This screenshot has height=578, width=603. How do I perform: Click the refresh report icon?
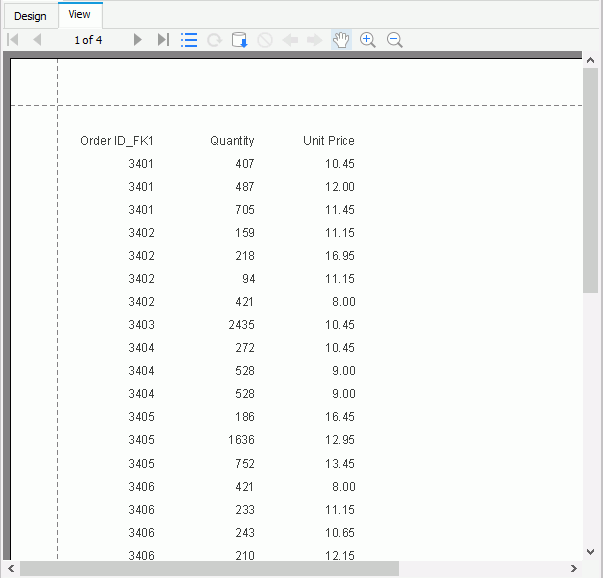click(214, 40)
